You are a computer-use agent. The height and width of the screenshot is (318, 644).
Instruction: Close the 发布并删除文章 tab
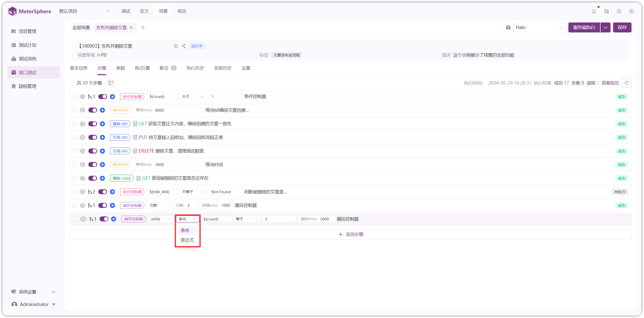click(x=131, y=27)
